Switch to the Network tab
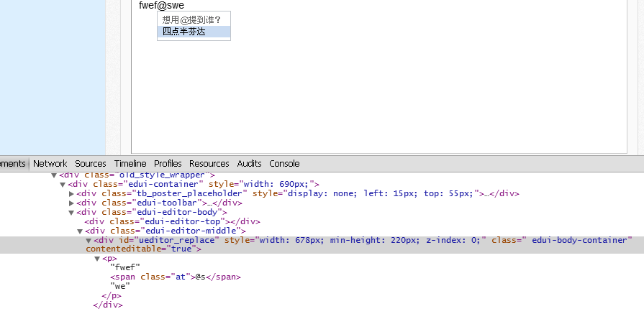 50,163
